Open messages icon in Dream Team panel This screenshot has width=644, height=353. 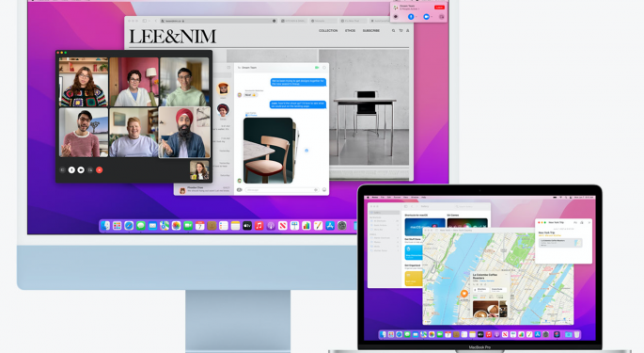(x=396, y=16)
